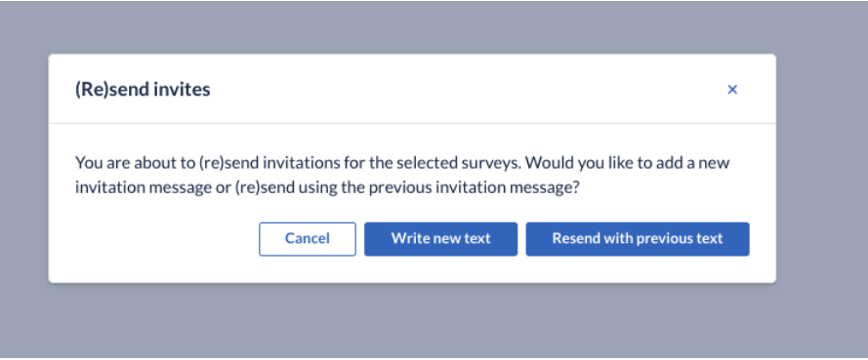Resend invites using the previous invitation text
Viewport: 868px width, 360px height.
point(638,239)
